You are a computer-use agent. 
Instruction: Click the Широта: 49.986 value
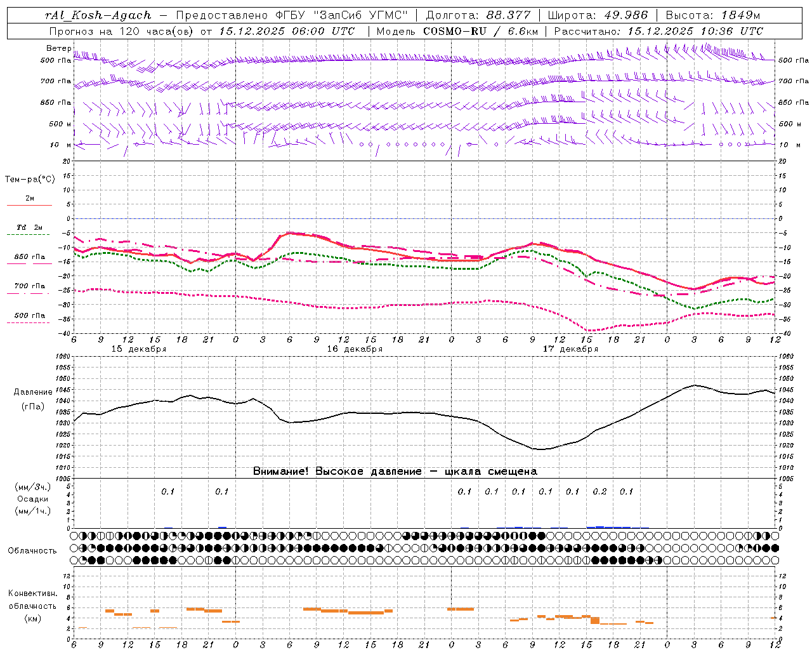(x=598, y=15)
